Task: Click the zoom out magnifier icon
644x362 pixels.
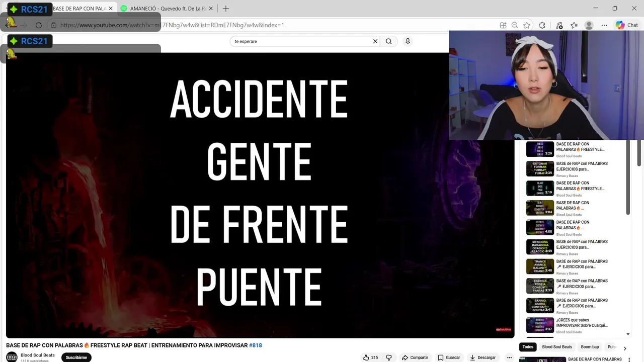Action: pyautogui.click(x=515, y=25)
